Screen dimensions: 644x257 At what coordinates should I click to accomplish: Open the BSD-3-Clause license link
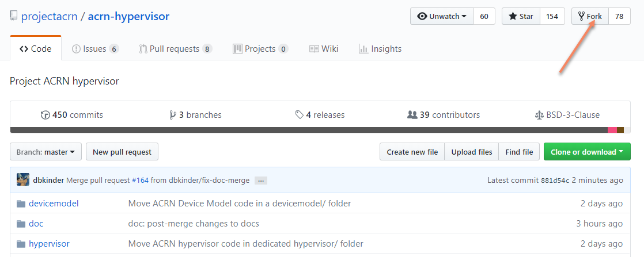click(567, 115)
